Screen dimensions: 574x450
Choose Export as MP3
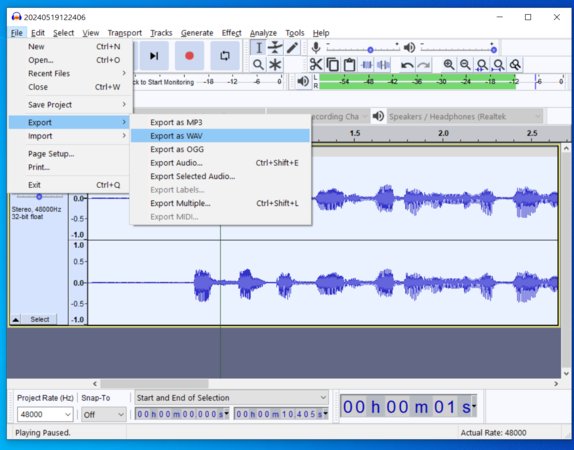221,122
